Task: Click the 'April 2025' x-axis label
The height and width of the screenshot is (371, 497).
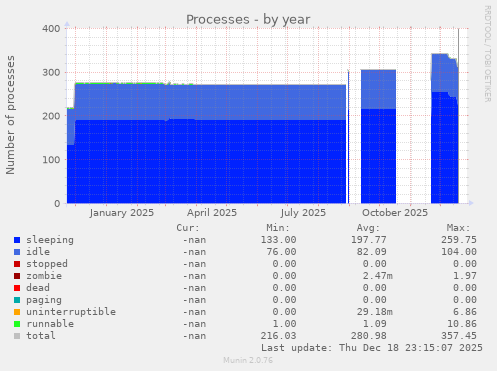Action: pyautogui.click(x=212, y=213)
